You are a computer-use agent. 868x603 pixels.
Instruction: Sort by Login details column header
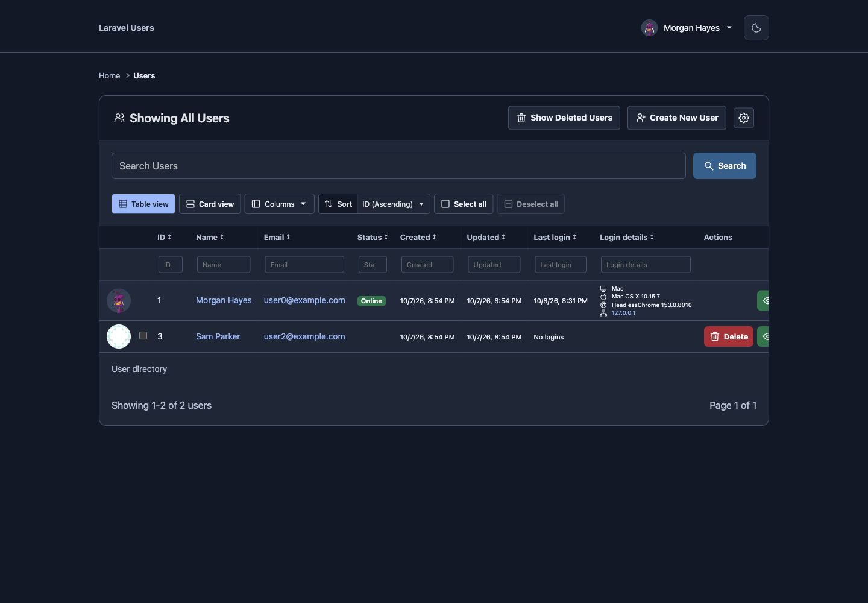626,237
